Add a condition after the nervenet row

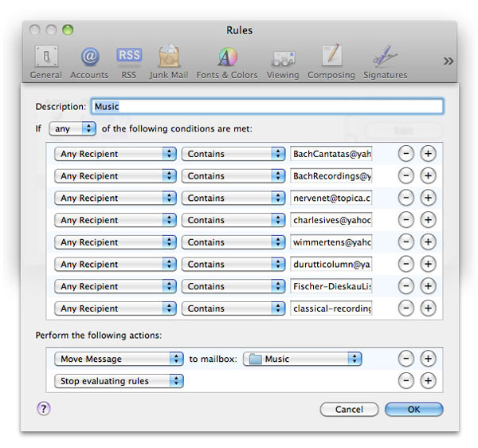click(x=428, y=198)
